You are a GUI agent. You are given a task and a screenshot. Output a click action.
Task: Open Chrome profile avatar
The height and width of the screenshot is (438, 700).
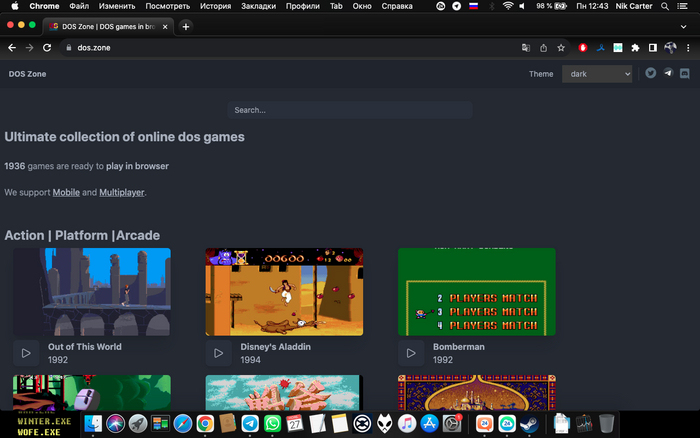click(x=670, y=48)
